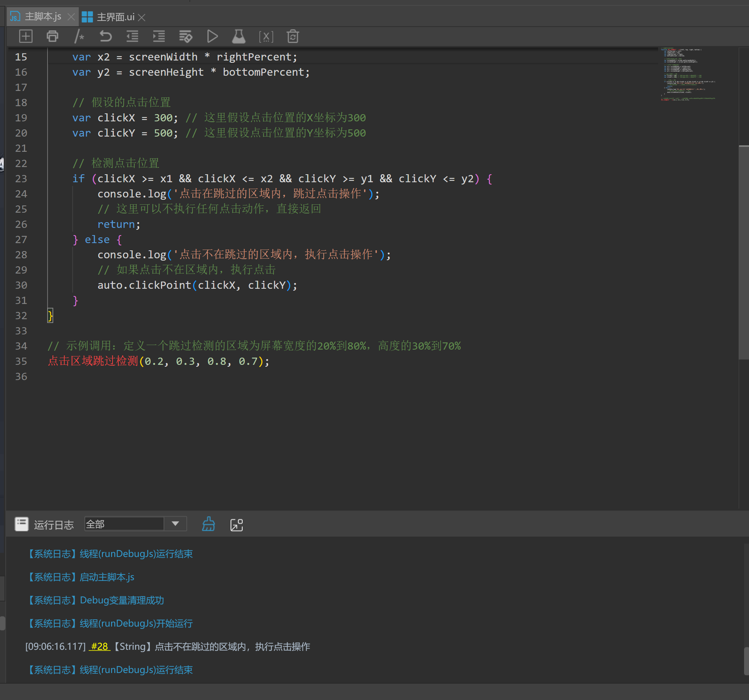Click the decrease indent icon

tap(132, 37)
